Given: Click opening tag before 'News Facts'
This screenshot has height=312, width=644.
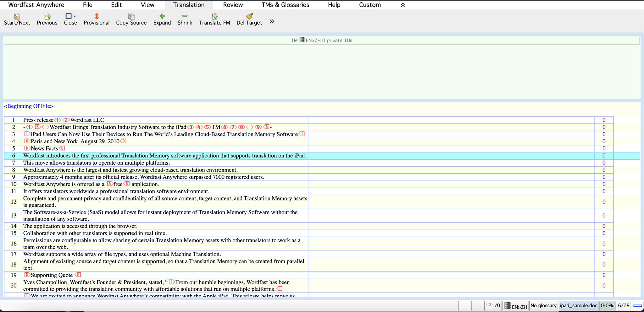Looking at the screenshot, I should 27,148.
